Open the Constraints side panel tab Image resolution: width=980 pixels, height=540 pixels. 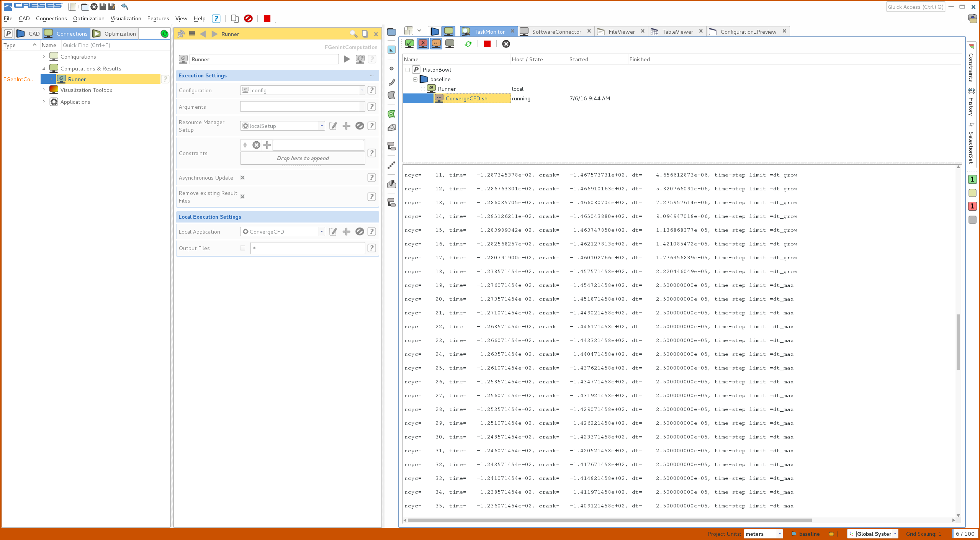pyautogui.click(x=972, y=63)
